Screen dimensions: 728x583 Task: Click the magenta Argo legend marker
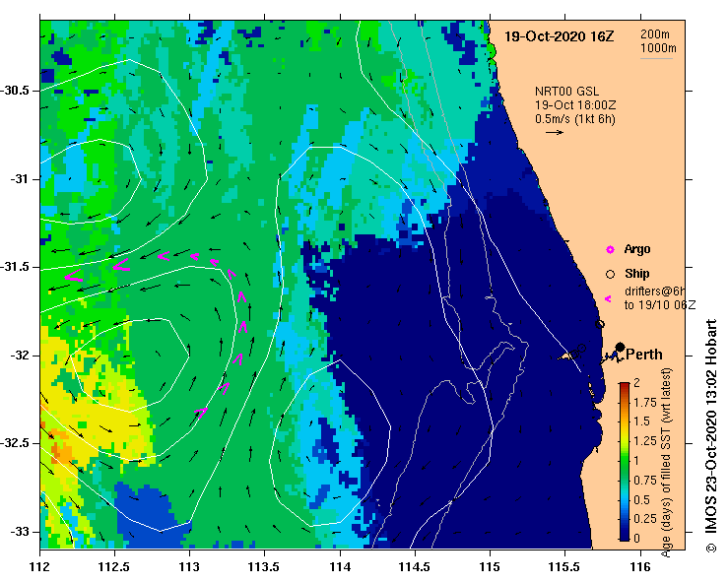610,250
